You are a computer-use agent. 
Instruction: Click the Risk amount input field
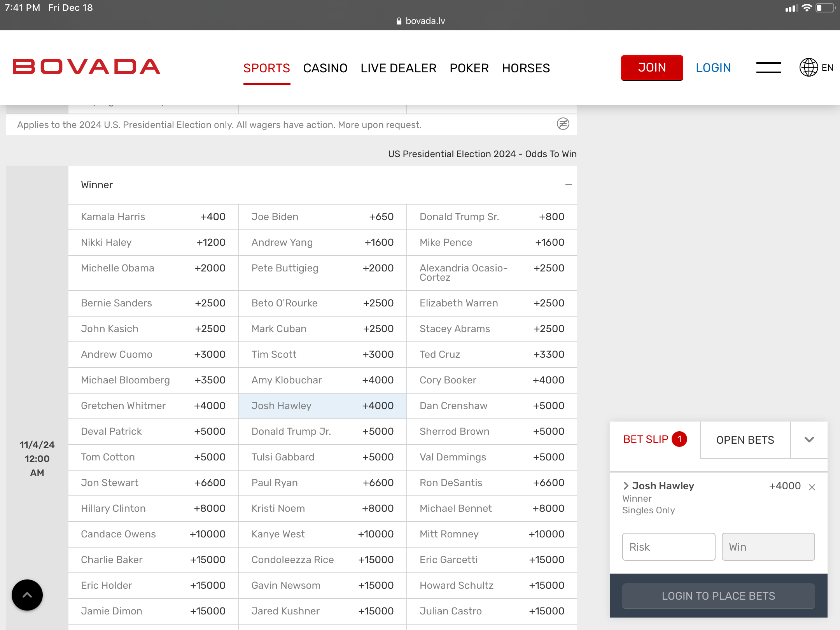tap(668, 547)
